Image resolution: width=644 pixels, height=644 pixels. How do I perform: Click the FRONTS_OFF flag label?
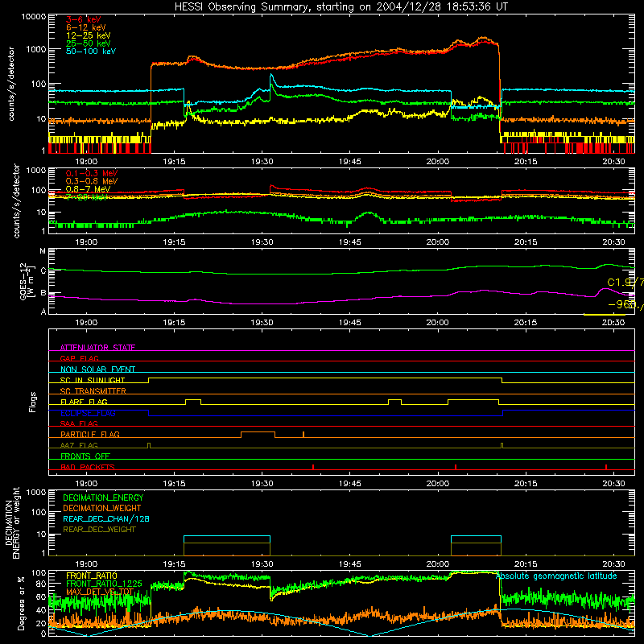click(85, 456)
